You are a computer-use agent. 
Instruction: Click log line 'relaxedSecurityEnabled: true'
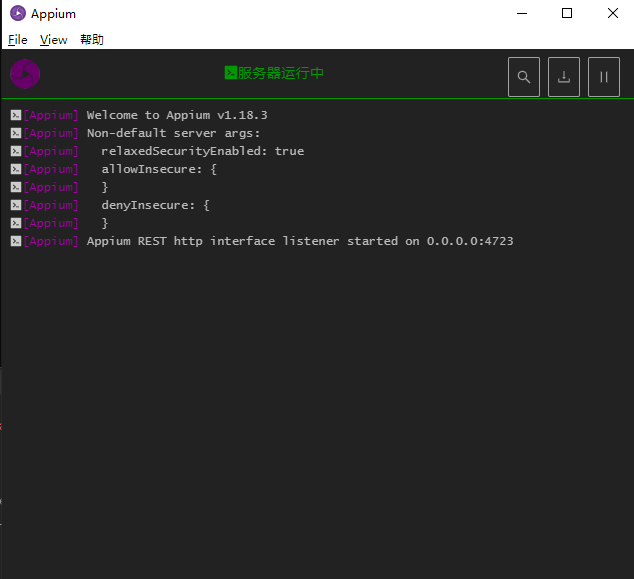203,151
